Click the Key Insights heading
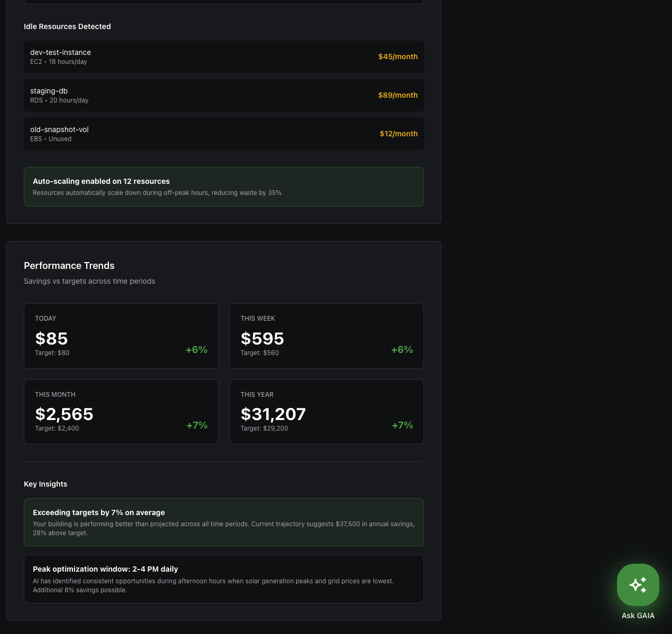The height and width of the screenshot is (634, 672). coord(45,484)
